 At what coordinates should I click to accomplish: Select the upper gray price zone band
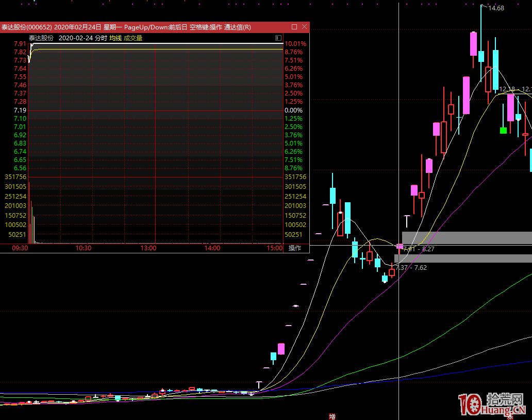[x=467, y=238]
